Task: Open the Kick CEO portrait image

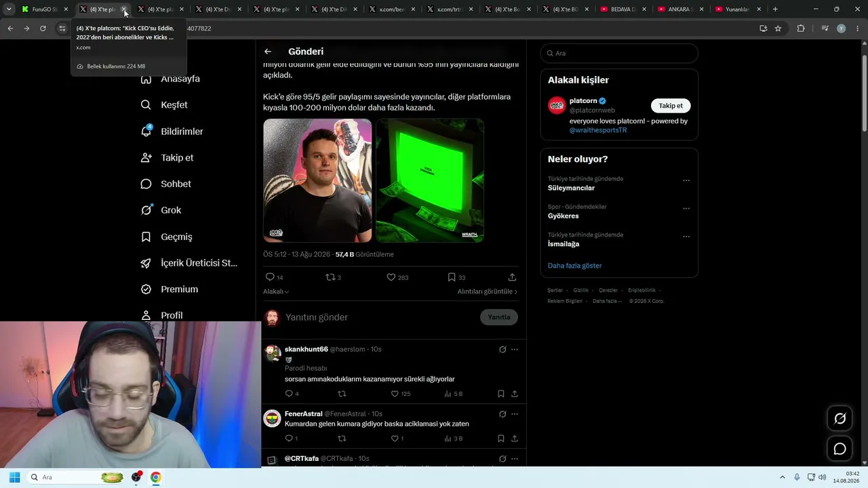Action: pyautogui.click(x=317, y=180)
